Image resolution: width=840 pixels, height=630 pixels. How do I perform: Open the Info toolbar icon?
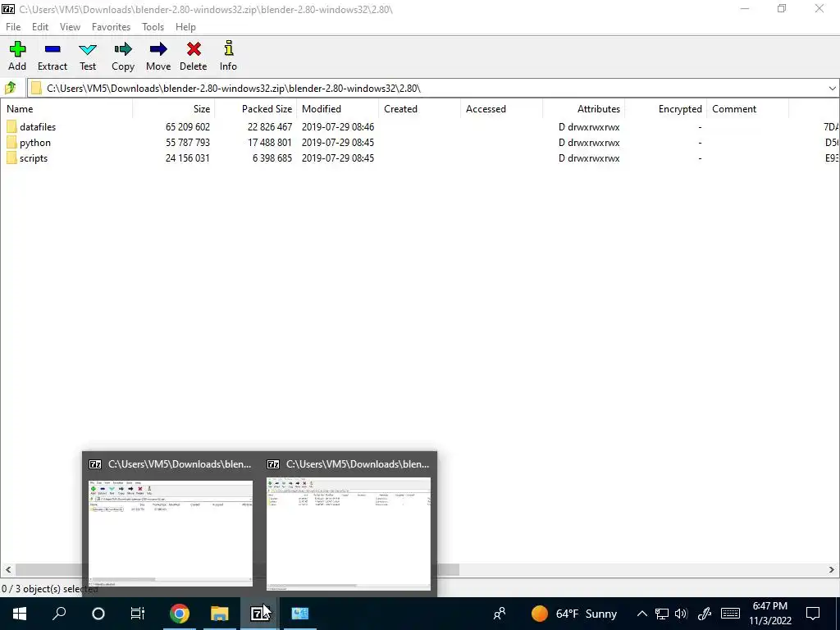229,48
